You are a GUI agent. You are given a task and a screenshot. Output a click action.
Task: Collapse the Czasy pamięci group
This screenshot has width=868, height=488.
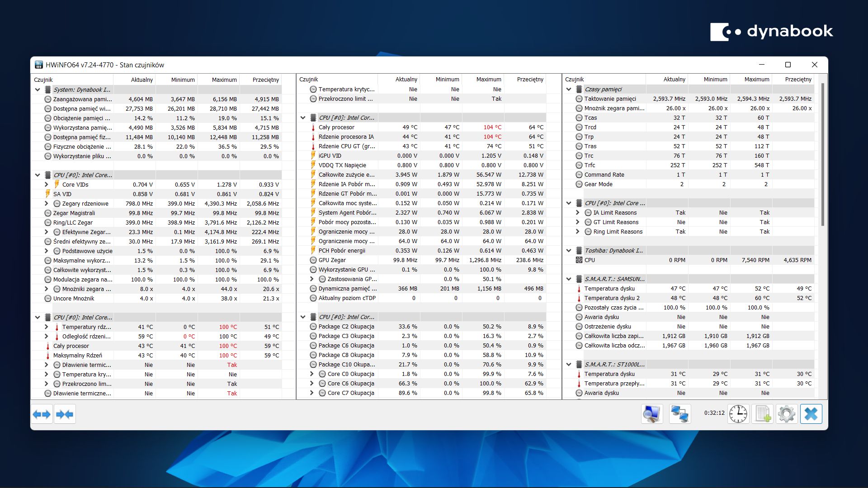[x=569, y=89]
